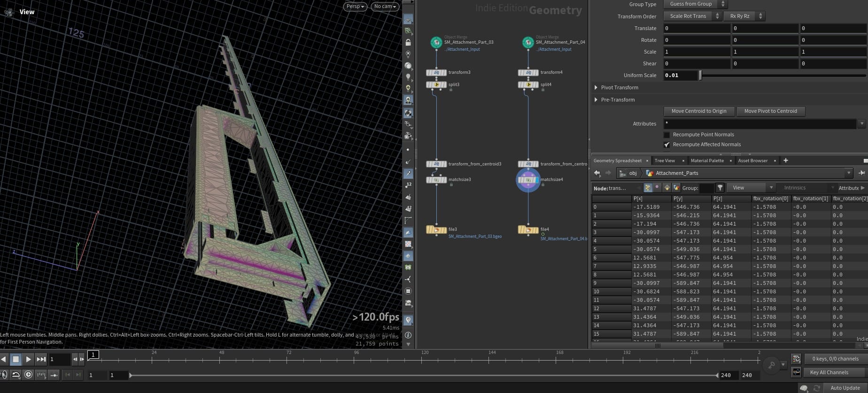This screenshot has height=393, width=868.
Task: Click the Uniform Scale slider handle
Action: 700,75
